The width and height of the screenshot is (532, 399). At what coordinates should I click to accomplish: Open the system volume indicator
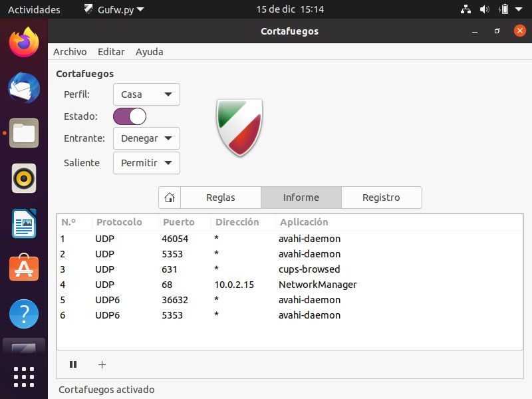tap(484, 9)
